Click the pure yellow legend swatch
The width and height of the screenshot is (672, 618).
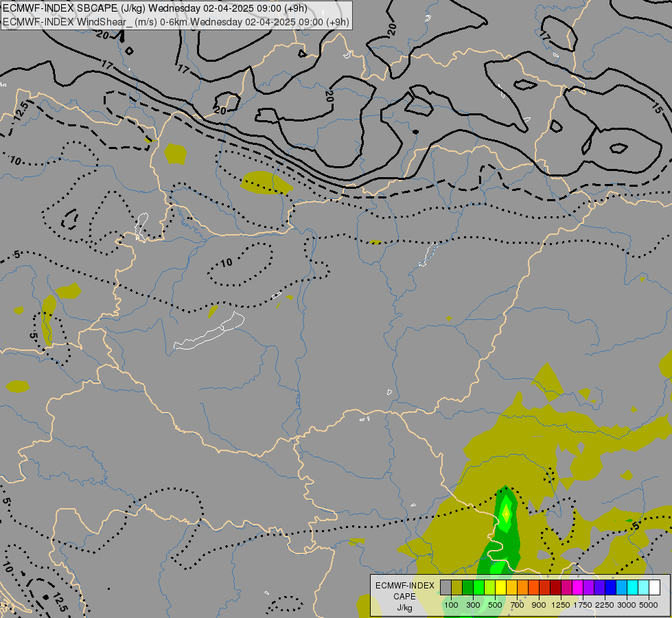click(x=500, y=587)
